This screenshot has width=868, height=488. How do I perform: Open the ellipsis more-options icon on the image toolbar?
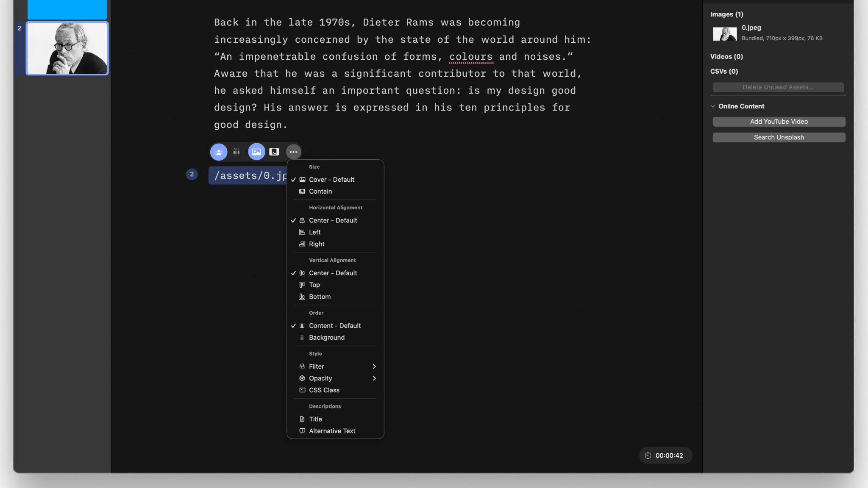pyautogui.click(x=293, y=151)
